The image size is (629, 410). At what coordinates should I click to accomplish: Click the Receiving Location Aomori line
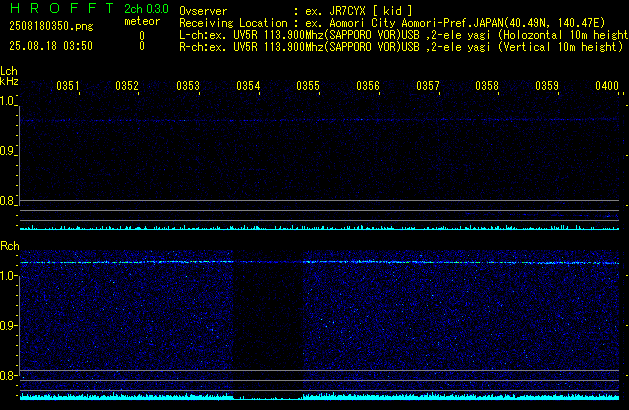point(392,23)
